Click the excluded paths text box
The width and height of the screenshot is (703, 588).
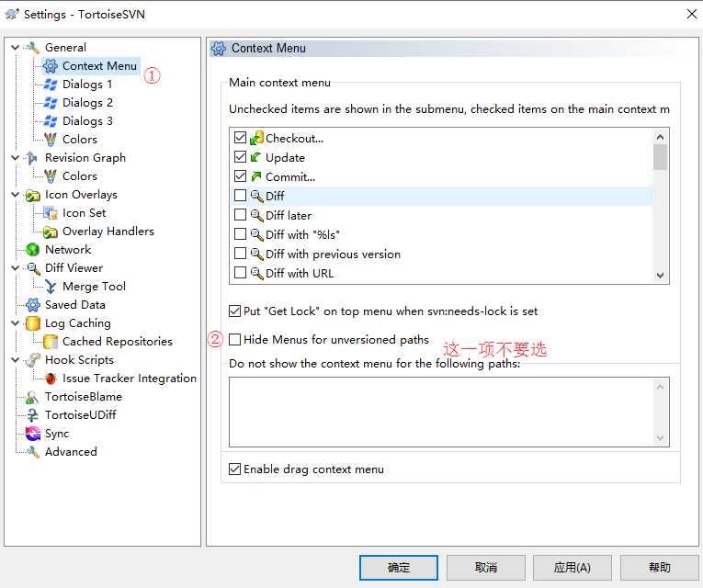[448, 412]
